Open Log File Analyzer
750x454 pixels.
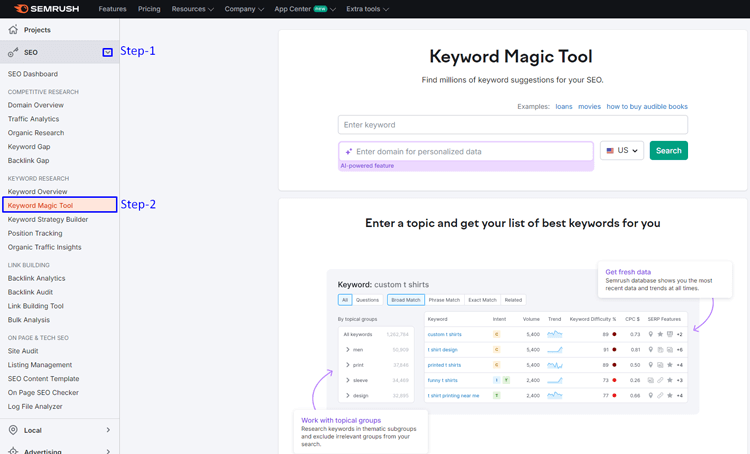35,407
